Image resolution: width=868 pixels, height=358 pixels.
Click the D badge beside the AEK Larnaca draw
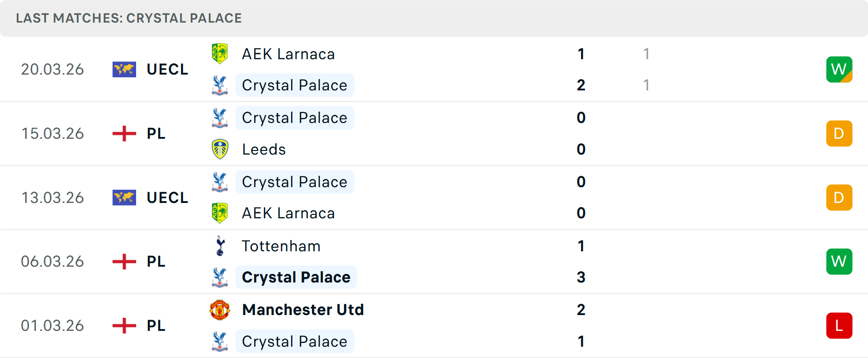pos(839,197)
